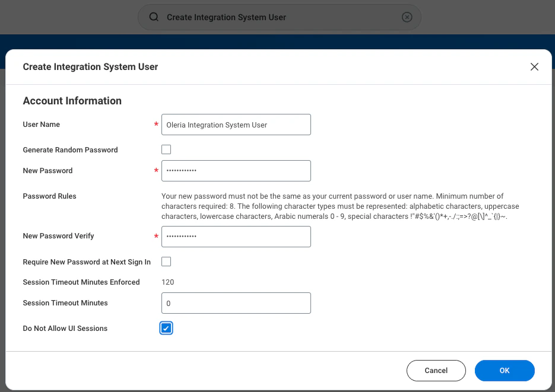Enable Require New Password at Next Sign In
555x392 pixels.
(166, 262)
